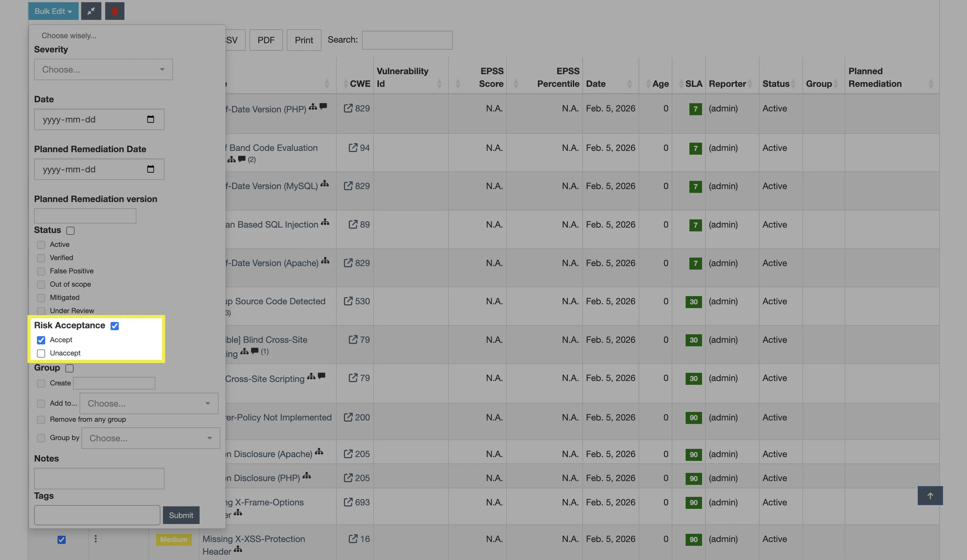Open the Severity Choose dropdown
967x560 pixels.
(x=103, y=69)
